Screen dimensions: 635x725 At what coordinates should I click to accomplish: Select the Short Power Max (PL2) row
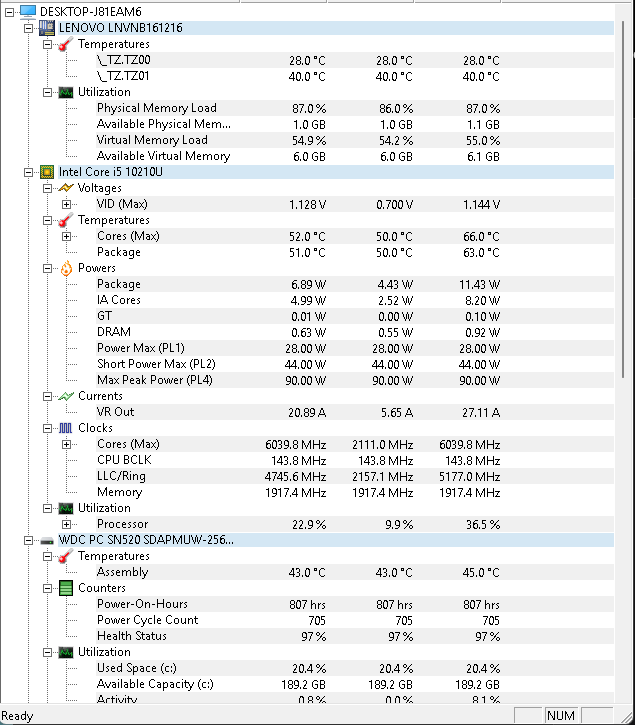[x=354, y=364]
